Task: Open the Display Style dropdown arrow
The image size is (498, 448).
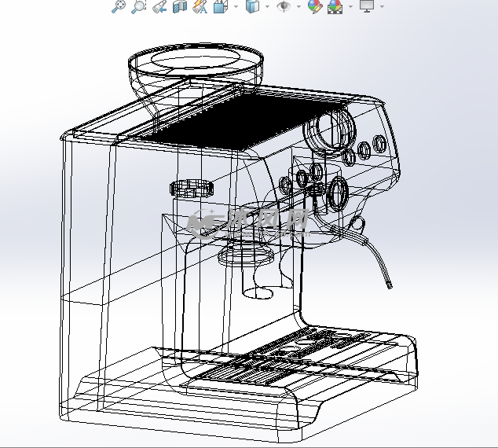Action: [267, 6]
